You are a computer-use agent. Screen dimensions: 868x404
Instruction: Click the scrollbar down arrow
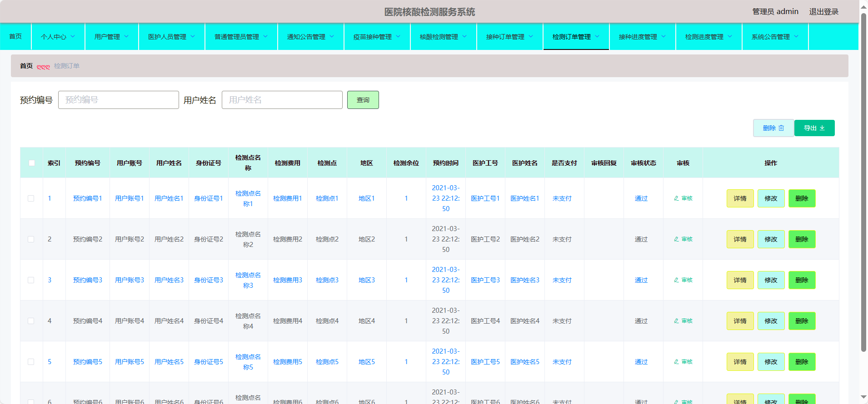863,397
